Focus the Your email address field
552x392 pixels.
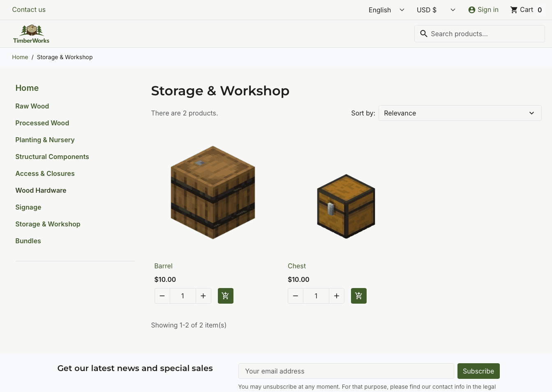pos(346,371)
